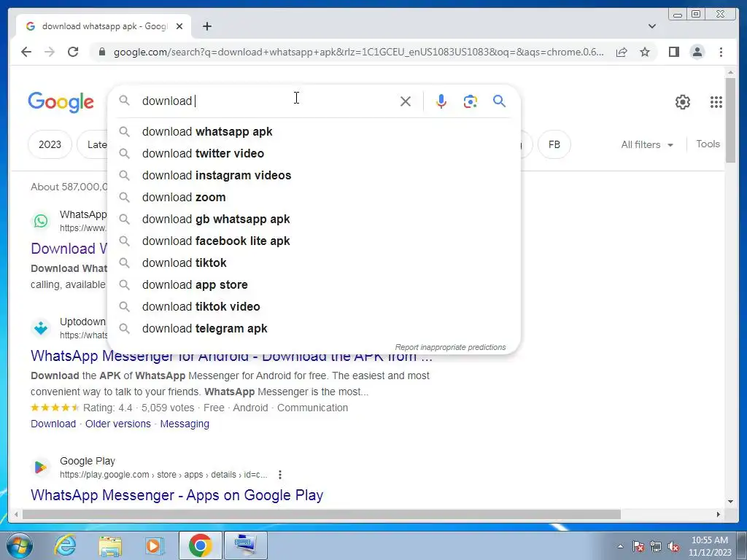Click the muted volume tray icon
Viewport: 747px width, 560px height.
pos(673,547)
